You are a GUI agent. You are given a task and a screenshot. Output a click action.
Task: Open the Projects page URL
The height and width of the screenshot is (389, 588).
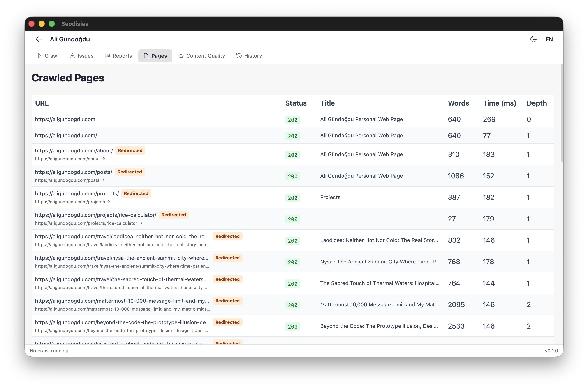77,193
